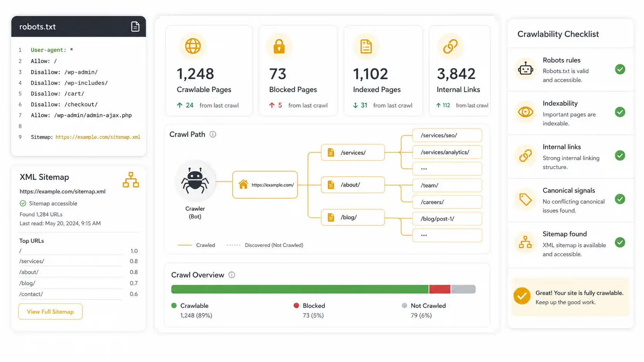Click the green check next to Internal links
The image size is (644, 362).
point(620,155)
